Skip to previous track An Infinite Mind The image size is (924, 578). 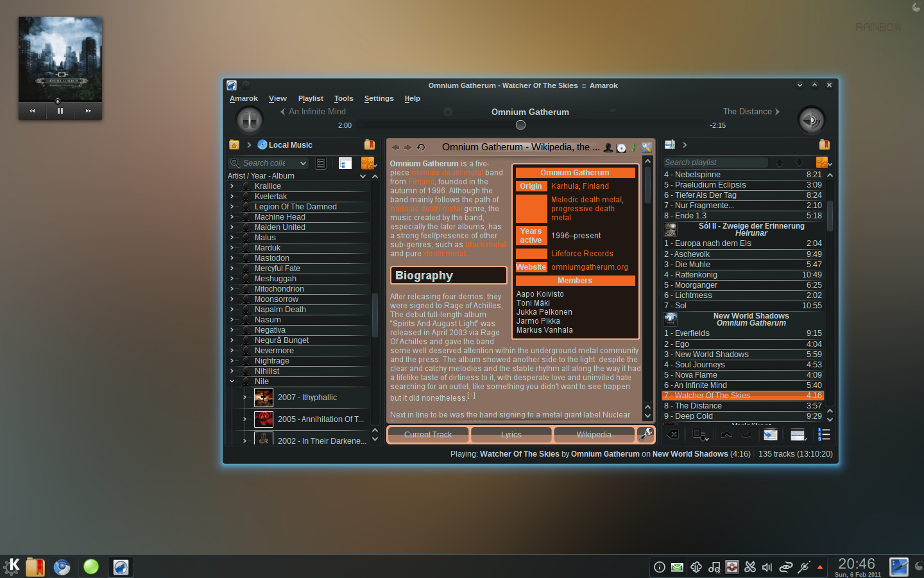pyautogui.click(x=314, y=111)
